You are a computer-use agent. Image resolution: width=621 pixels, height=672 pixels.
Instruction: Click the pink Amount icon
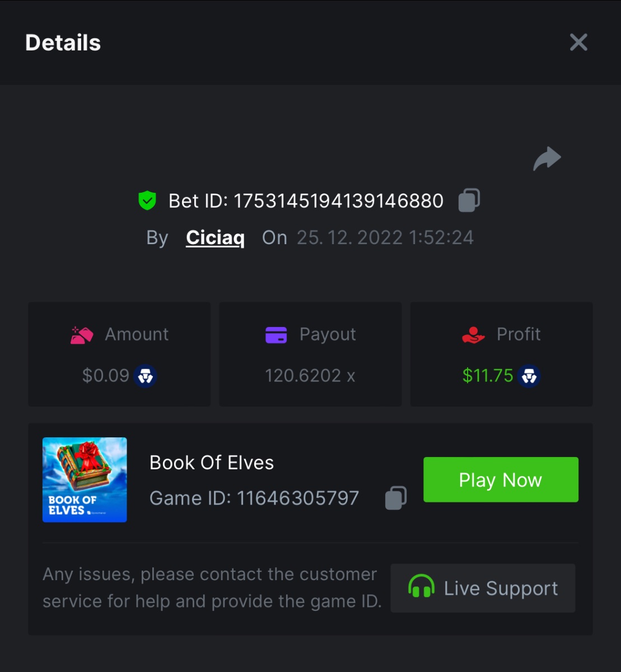(82, 335)
